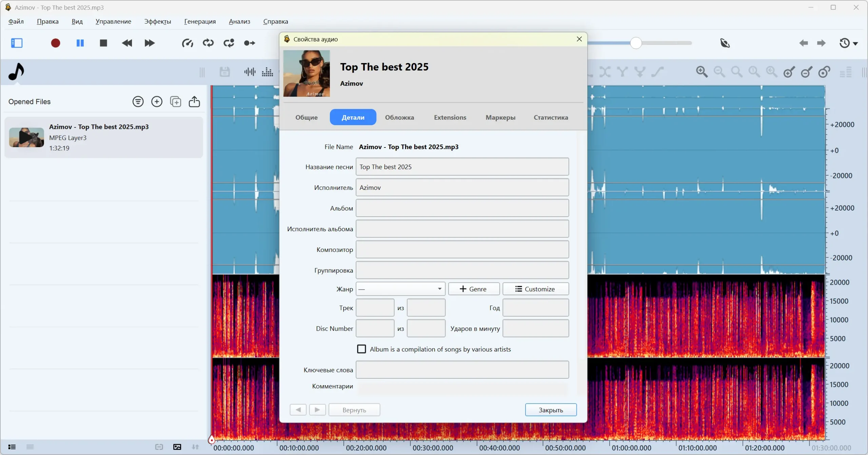Click the export share icon in Opened Files
The image size is (868, 455).
tap(194, 102)
